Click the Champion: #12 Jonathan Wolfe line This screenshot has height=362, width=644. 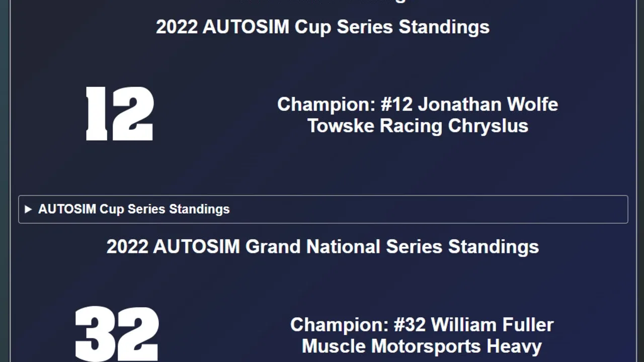coord(418,105)
